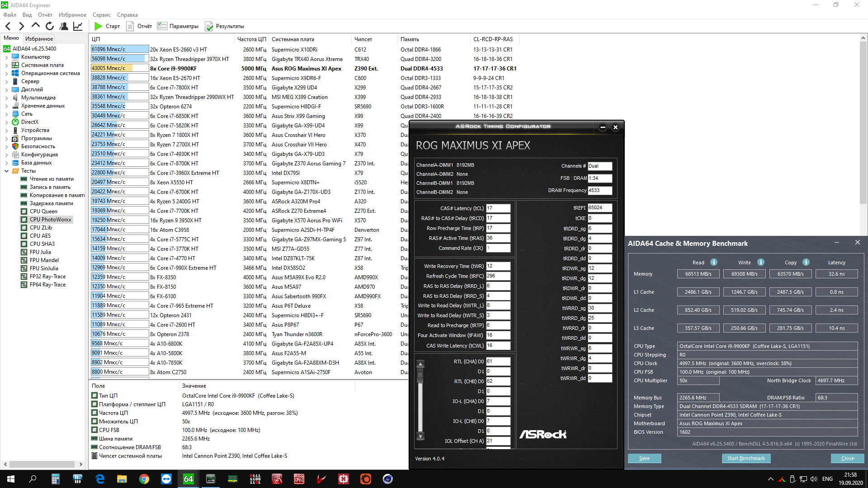The height and width of the screenshot is (488, 868).
Task: Click the user profile toolbar icon
Action: [64, 26]
